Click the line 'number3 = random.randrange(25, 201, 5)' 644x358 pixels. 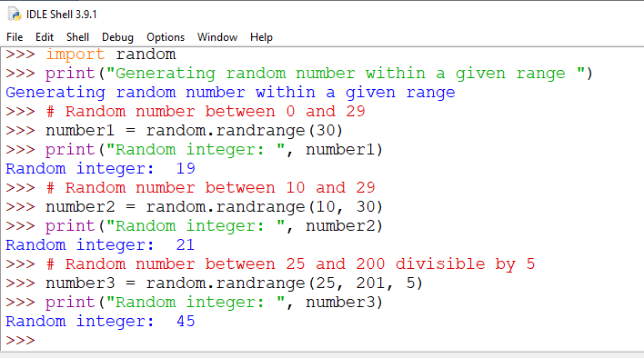234,283
